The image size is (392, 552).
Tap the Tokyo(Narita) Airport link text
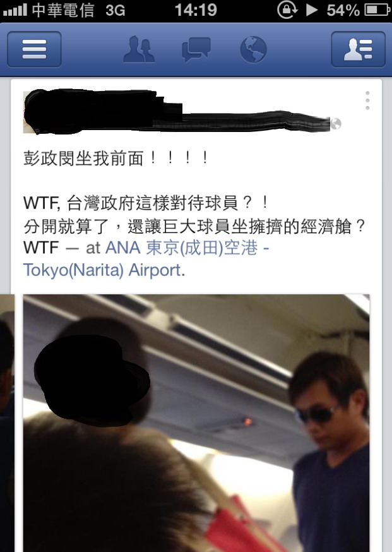tap(102, 270)
